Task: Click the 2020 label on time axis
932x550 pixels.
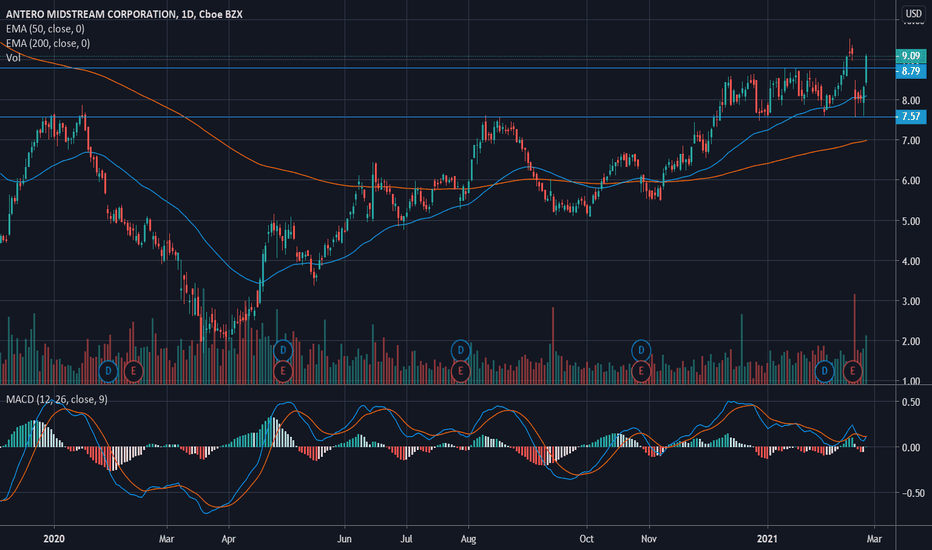Action: [54, 539]
